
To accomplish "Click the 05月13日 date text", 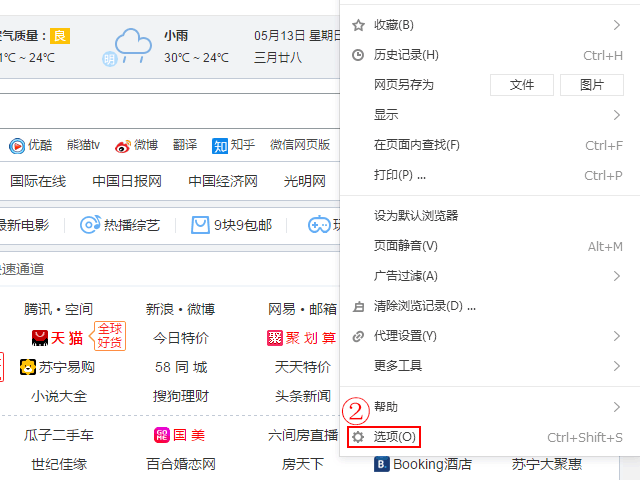I will 280,36.
